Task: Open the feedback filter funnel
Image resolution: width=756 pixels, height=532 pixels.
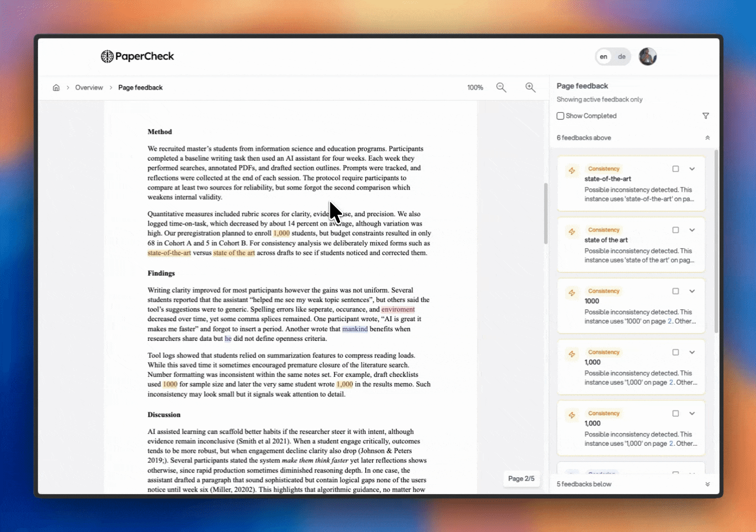Action: point(706,116)
